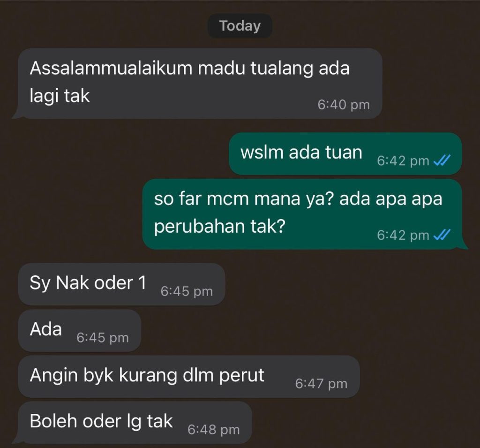Tap the 'wslm ada tuan' reply bubble
Screen dimensions: 480x448
point(345,154)
